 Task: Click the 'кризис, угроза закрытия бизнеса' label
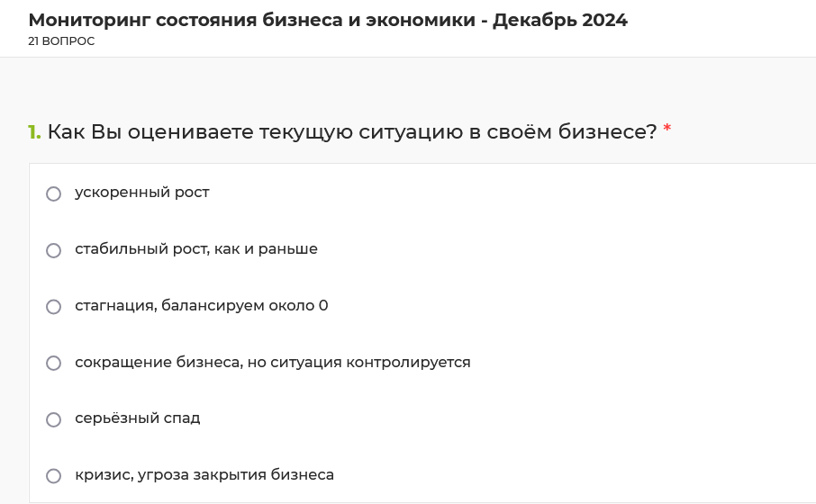coord(204,475)
